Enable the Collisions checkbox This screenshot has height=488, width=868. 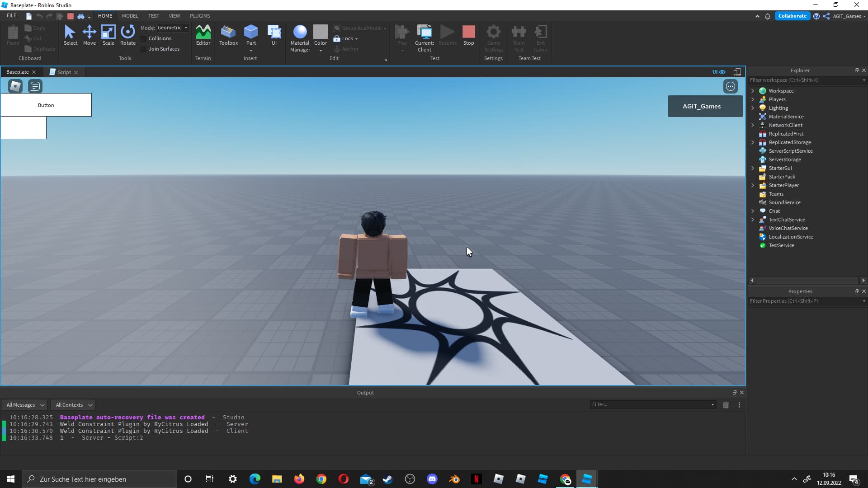[x=144, y=39]
